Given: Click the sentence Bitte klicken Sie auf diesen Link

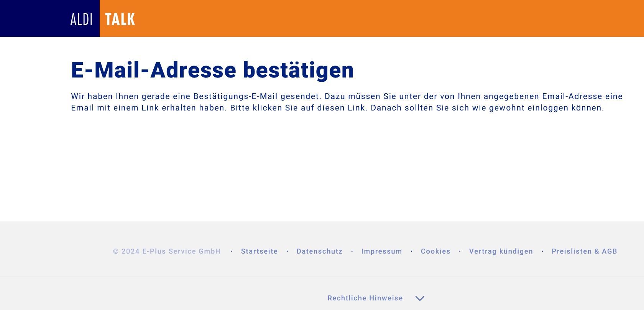Looking at the screenshot, I should coord(299,108).
